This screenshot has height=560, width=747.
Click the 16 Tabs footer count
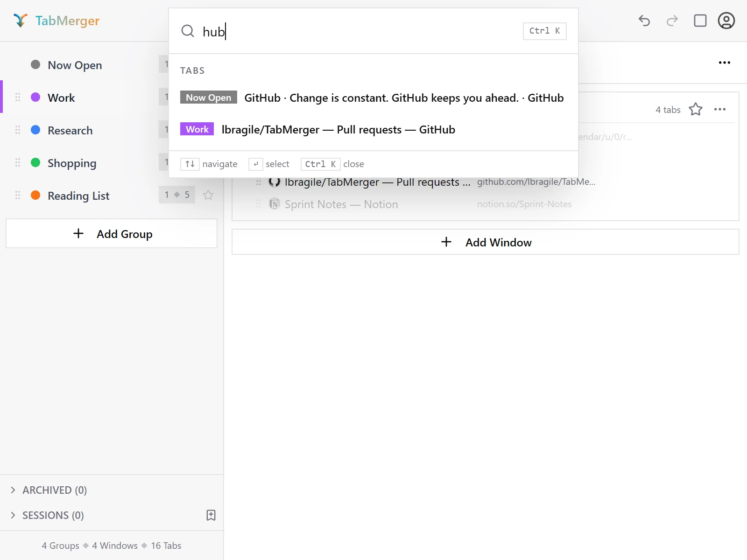[x=166, y=546]
